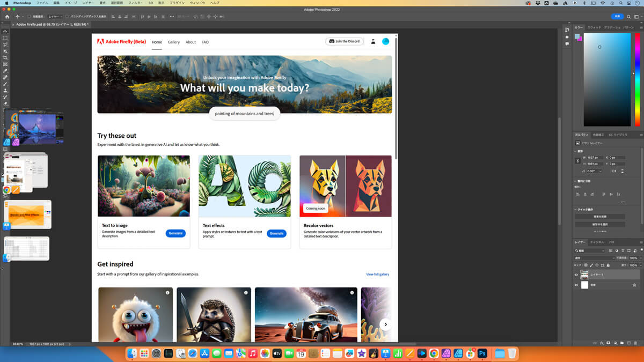Click the select subject quick action button
The image size is (644, 362).
point(600,224)
